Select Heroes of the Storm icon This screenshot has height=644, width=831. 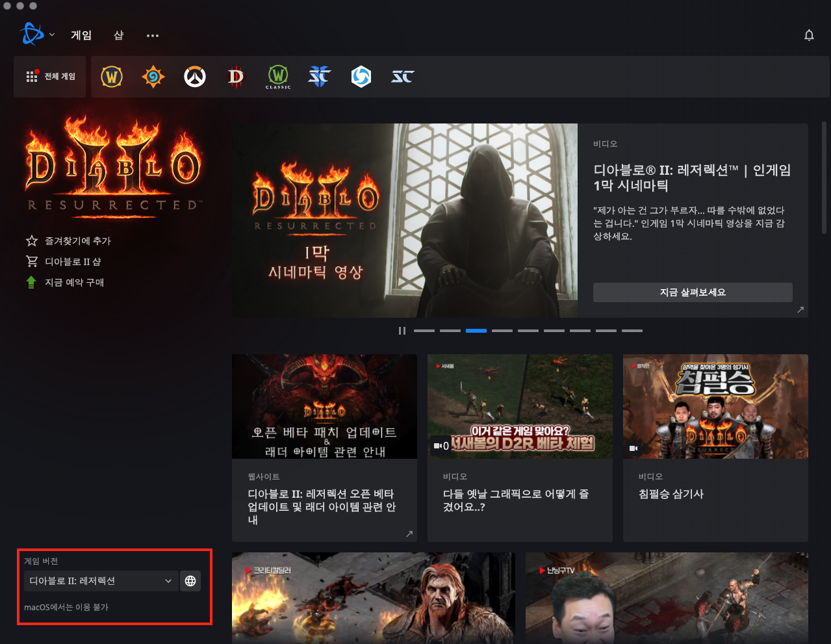[x=361, y=77]
